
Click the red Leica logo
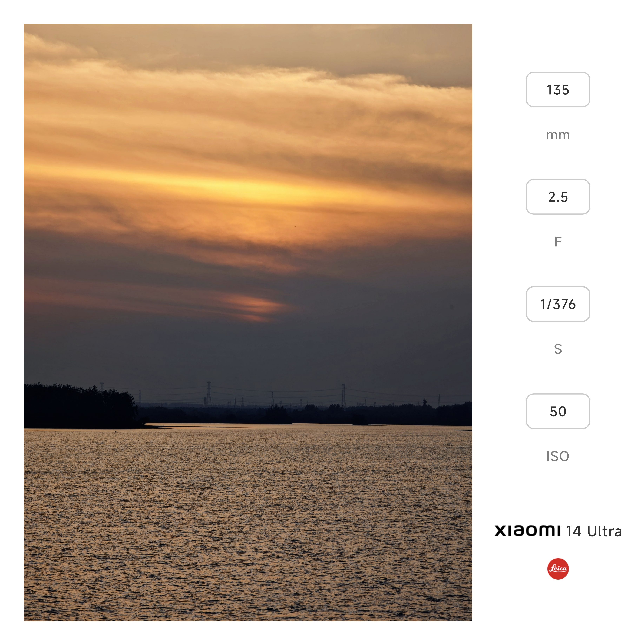click(x=558, y=569)
